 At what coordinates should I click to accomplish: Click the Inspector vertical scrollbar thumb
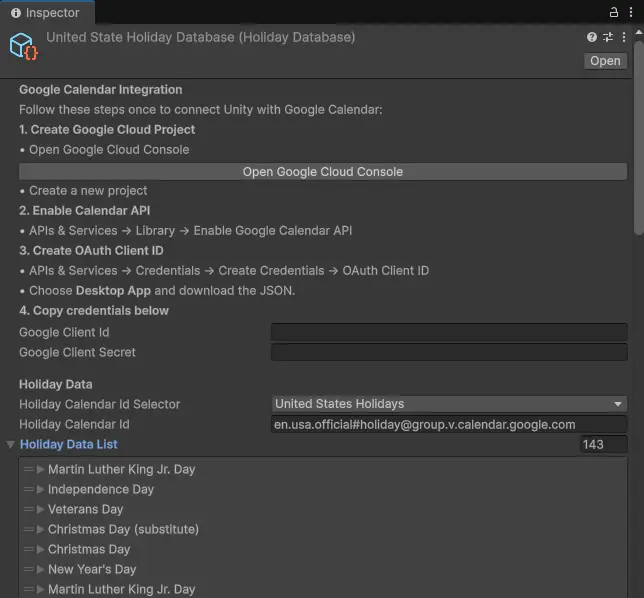(x=639, y=138)
